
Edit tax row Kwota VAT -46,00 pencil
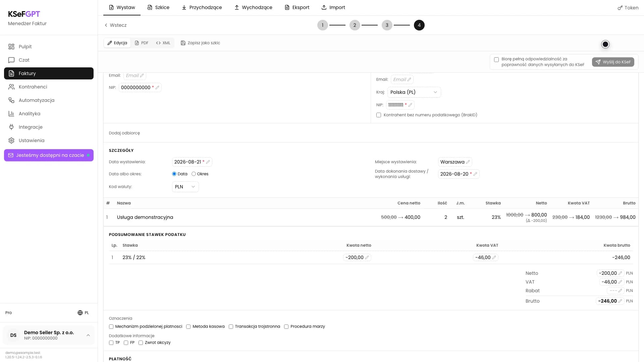pyautogui.click(x=494, y=257)
